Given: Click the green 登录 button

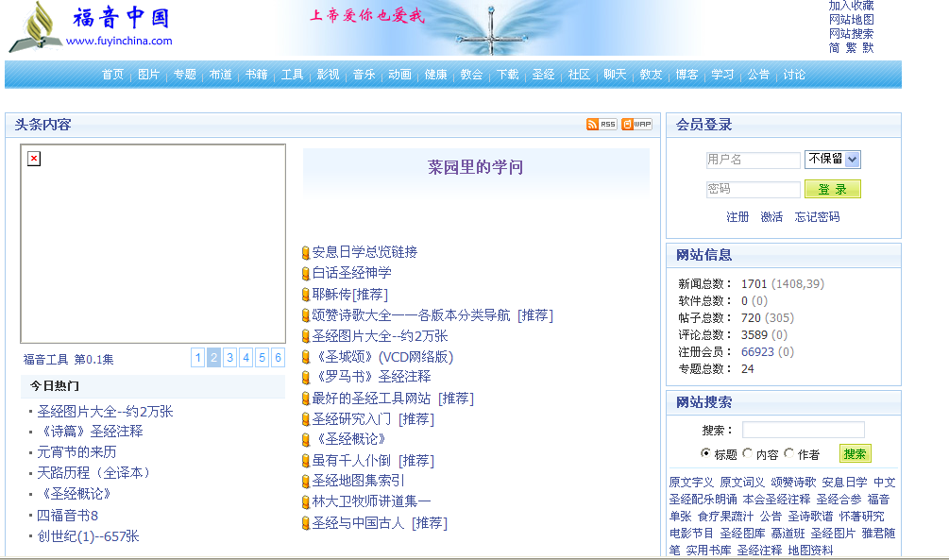Looking at the screenshot, I should (832, 189).
